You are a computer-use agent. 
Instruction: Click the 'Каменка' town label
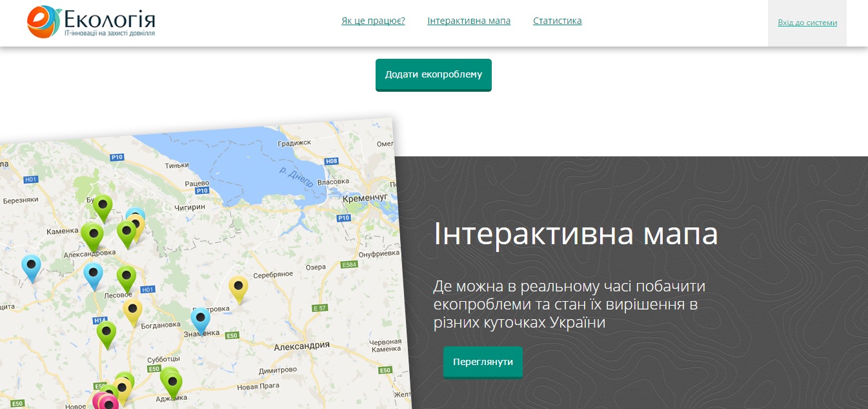(x=63, y=231)
